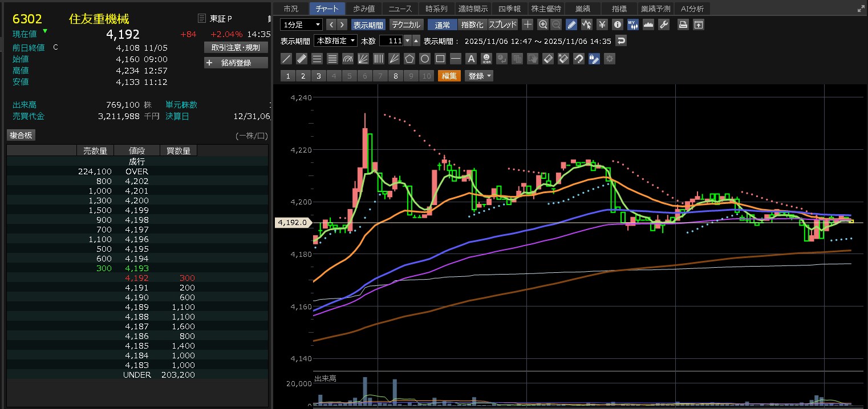Select the trend line drawing tool

[287, 59]
